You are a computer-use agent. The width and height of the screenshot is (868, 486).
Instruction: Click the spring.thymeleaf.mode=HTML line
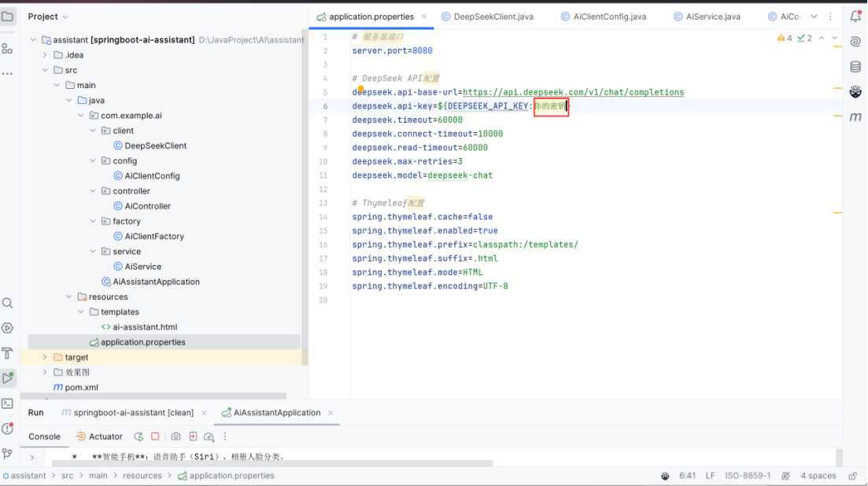point(417,272)
